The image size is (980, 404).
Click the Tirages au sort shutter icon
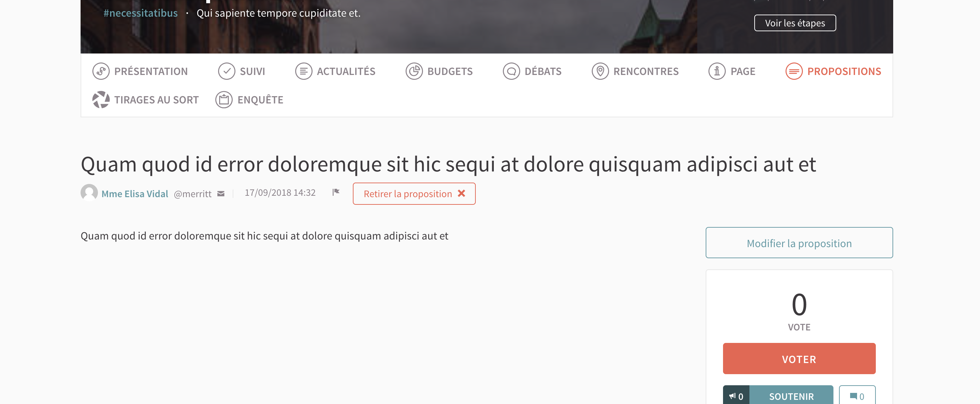pyautogui.click(x=101, y=100)
